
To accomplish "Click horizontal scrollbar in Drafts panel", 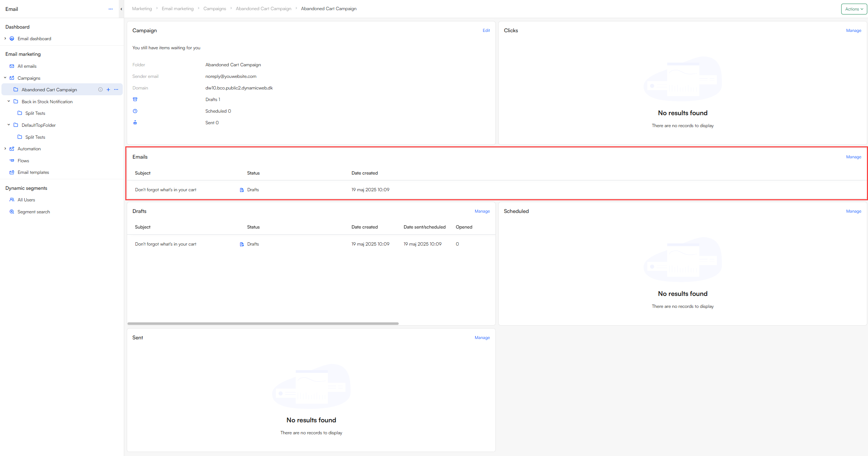I will (x=263, y=323).
